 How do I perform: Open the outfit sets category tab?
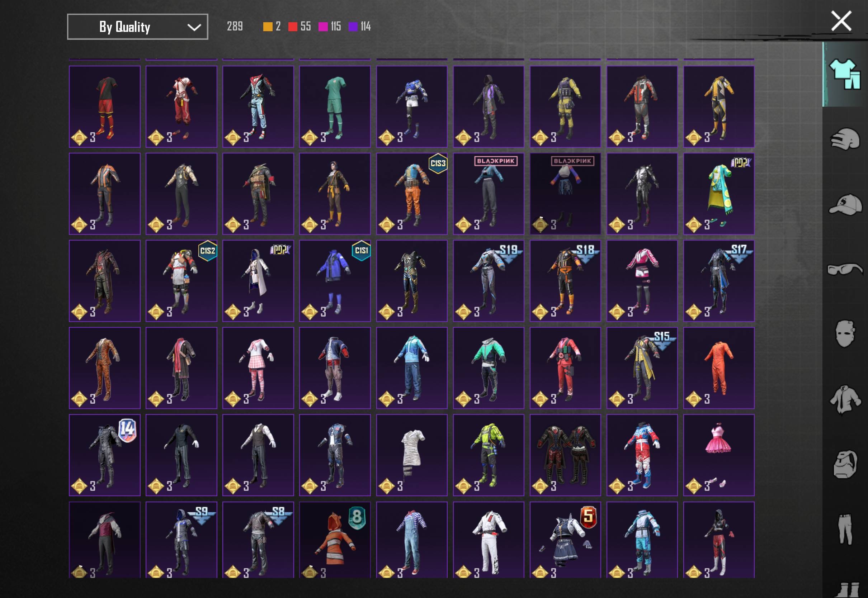click(x=845, y=74)
